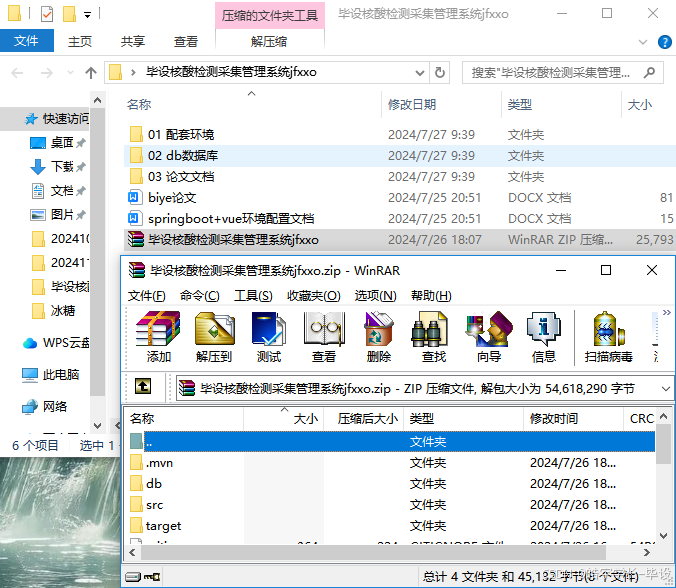The image size is (676, 588).
Task: Open WinRAR Help menu
Action: (431, 296)
